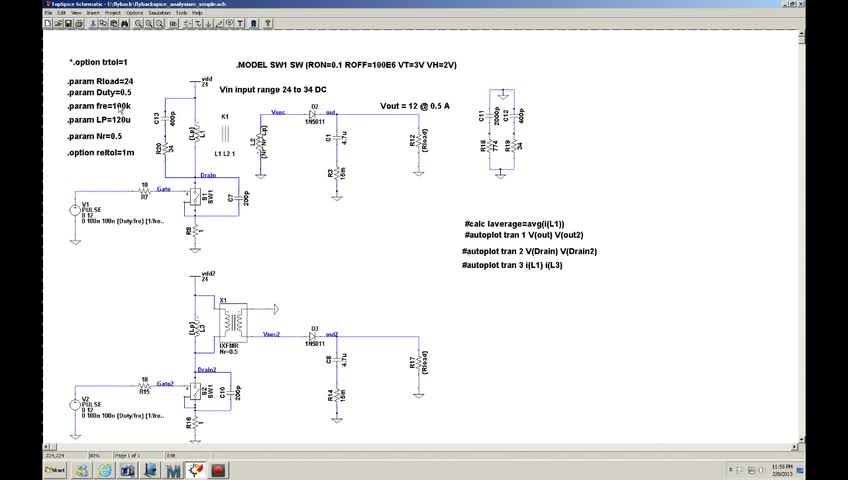Select '#autoplot tran 2 V(Drain) V(Drain2)' directive
848x480 pixels.
click(x=529, y=251)
